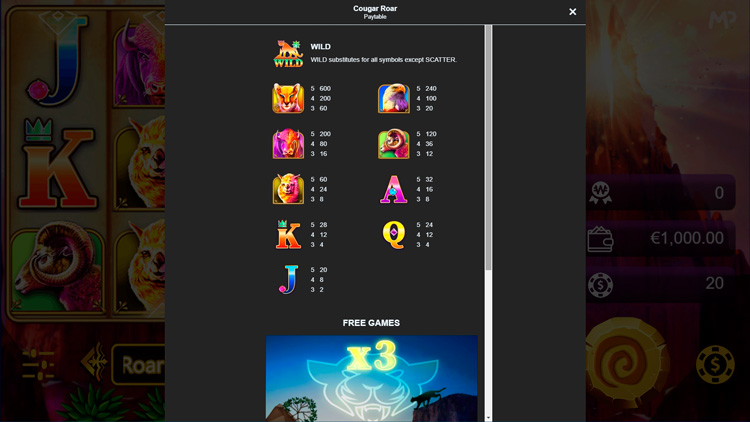Close the Cougar Roar paytable
The image size is (750, 422).
[573, 11]
